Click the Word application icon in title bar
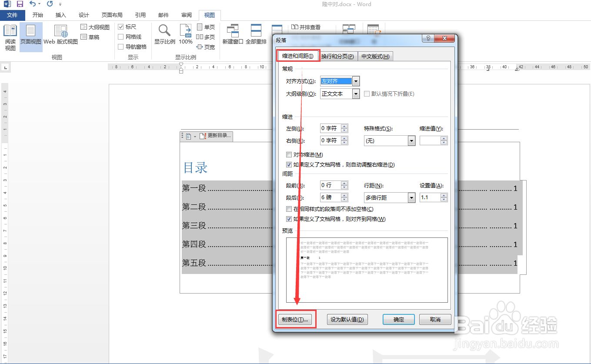Viewport: 591px width, 364px height. click(7, 4)
